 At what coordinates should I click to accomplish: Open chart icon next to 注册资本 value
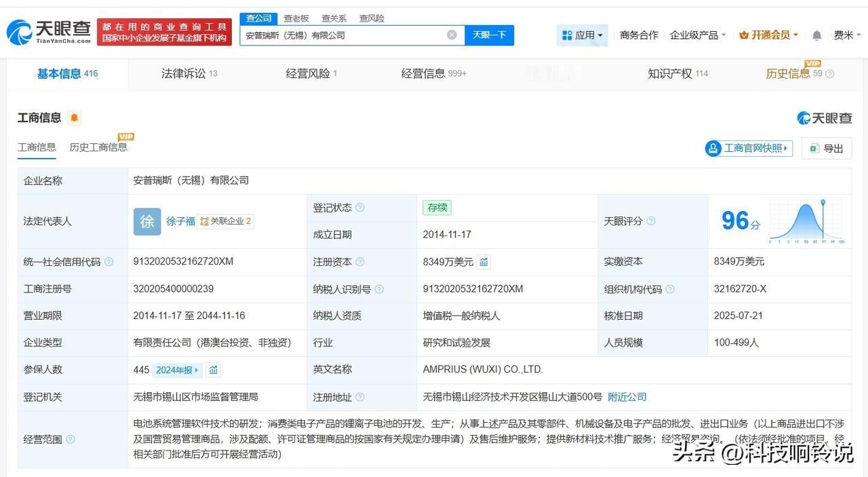pyautogui.click(x=484, y=262)
